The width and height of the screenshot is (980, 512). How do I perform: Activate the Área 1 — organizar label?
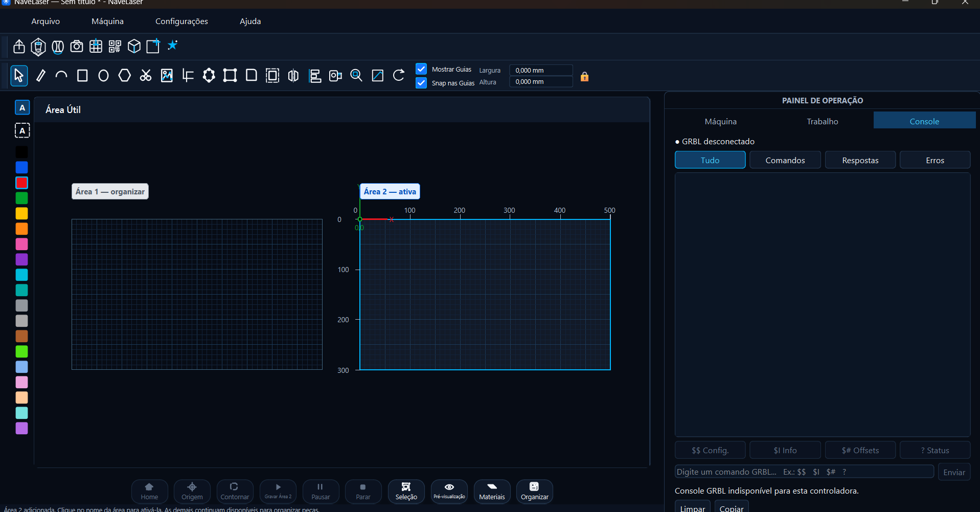[110, 191]
